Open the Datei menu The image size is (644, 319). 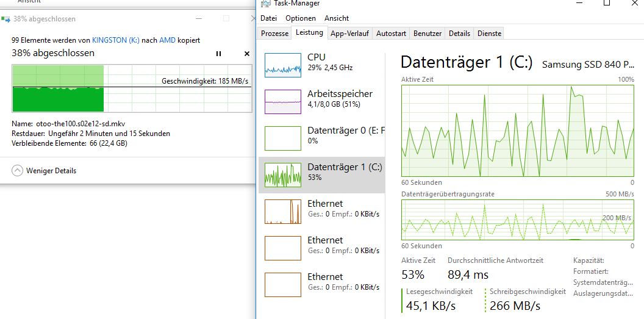tap(268, 18)
